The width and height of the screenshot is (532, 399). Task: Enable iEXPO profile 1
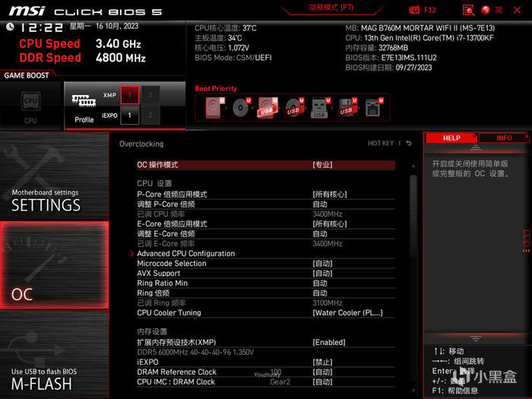click(130, 116)
